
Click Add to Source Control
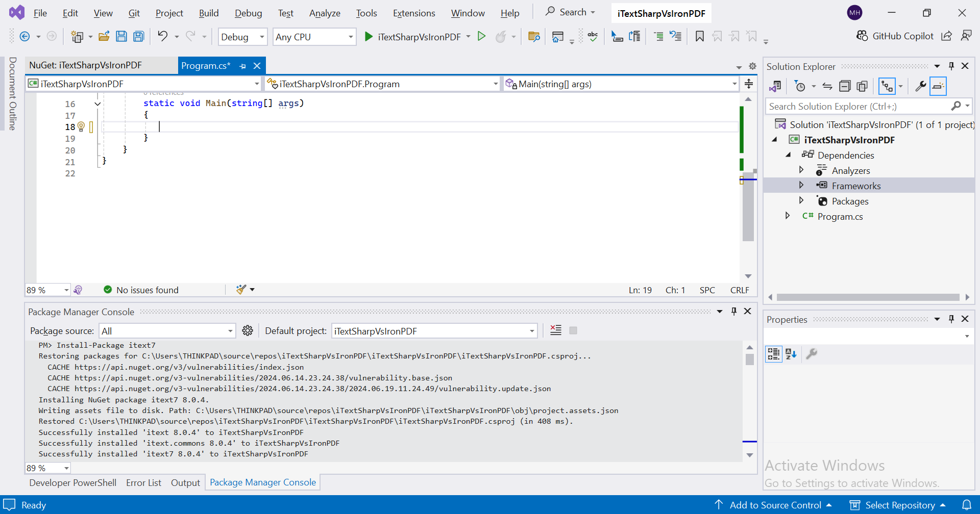click(775, 505)
